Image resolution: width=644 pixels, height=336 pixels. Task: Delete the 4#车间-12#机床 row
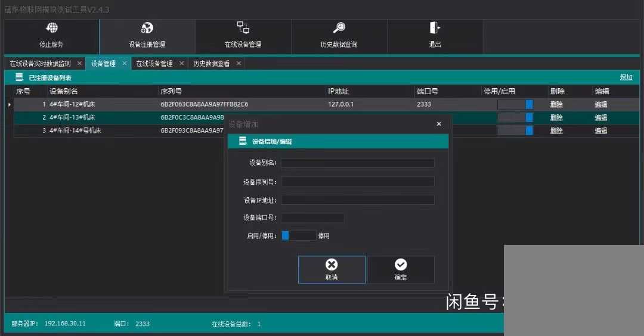coord(556,104)
